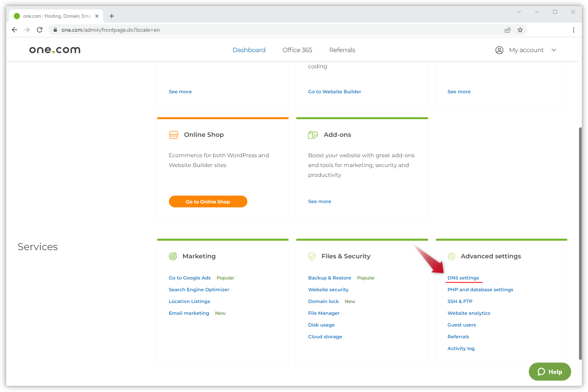Open the tab search dropdown arrow
Image resolution: width=588 pixels, height=392 pixels.
[519, 12]
